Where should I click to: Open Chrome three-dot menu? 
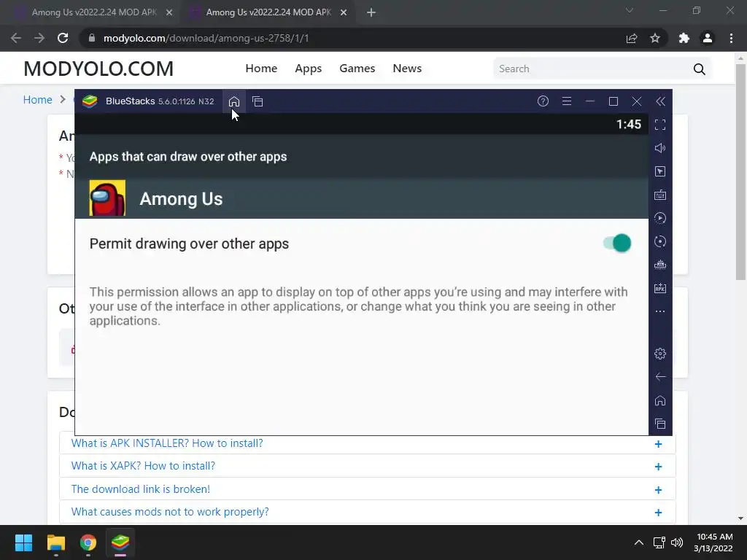731,38
